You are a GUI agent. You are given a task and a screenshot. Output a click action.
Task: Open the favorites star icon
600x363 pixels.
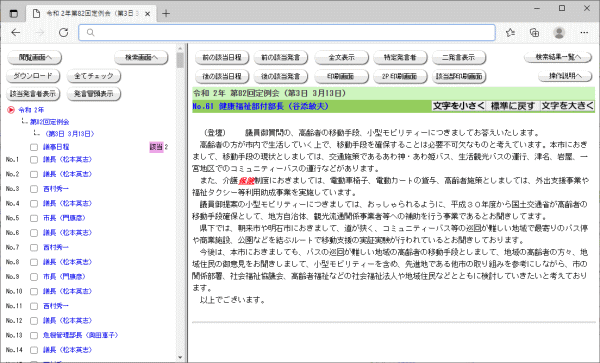click(510, 33)
